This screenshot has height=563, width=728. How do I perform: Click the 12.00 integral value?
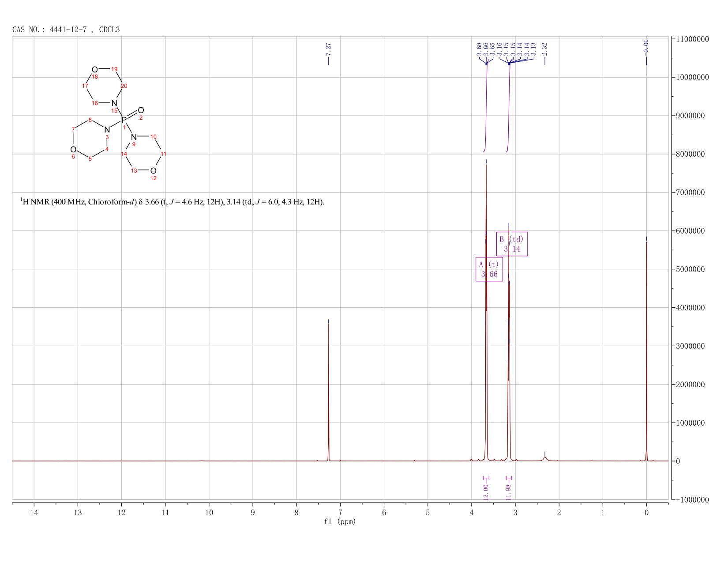[486, 492]
